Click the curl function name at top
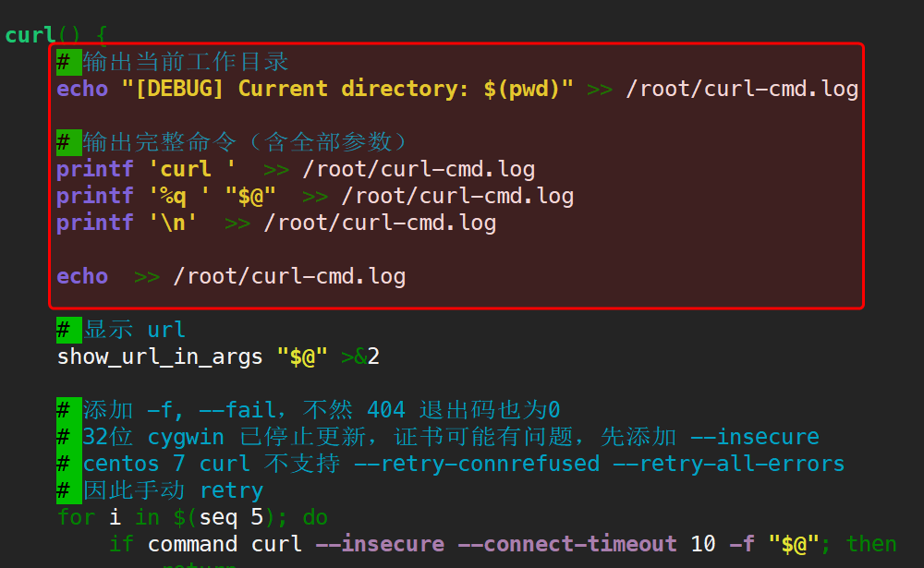Image resolution: width=924 pixels, height=568 pixels. pos(30,35)
